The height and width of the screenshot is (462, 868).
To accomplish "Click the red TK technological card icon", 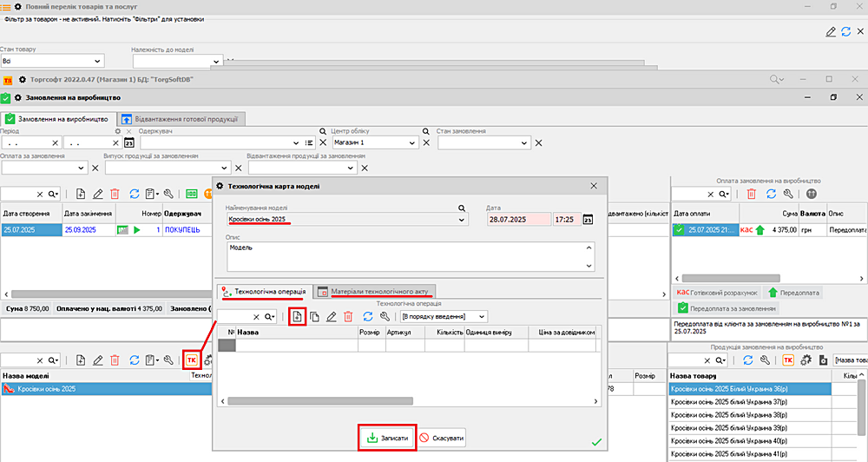I will (191, 360).
